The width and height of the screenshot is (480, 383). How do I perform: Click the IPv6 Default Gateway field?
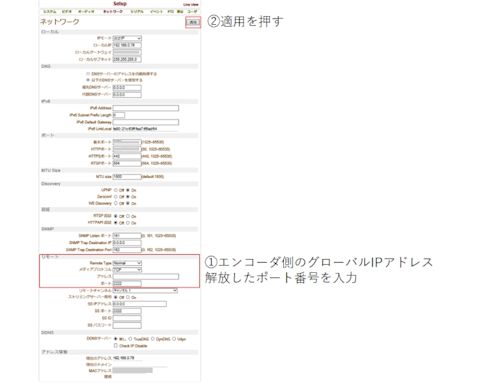coord(146,122)
